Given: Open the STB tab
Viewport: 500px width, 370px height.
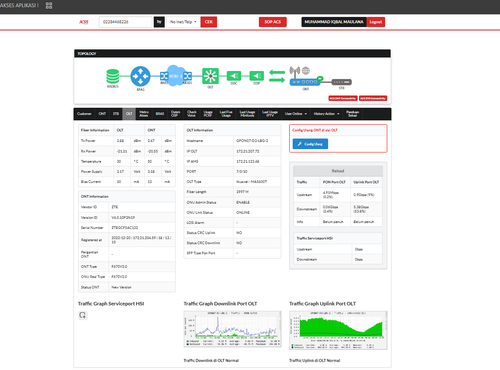Looking at the screenshot, I should tap(116, 114).
